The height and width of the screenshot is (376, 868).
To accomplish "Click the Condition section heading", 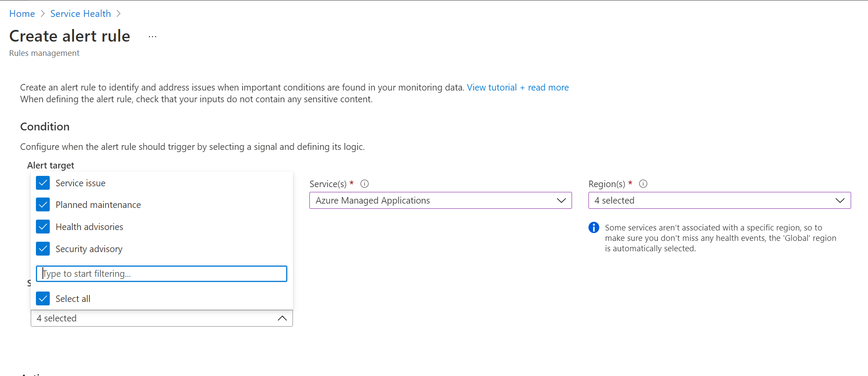I will (45, 126).
